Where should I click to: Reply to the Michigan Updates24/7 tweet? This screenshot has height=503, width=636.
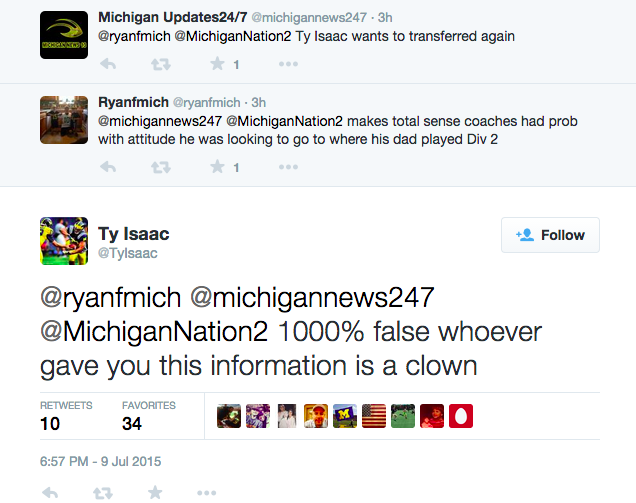109,65
